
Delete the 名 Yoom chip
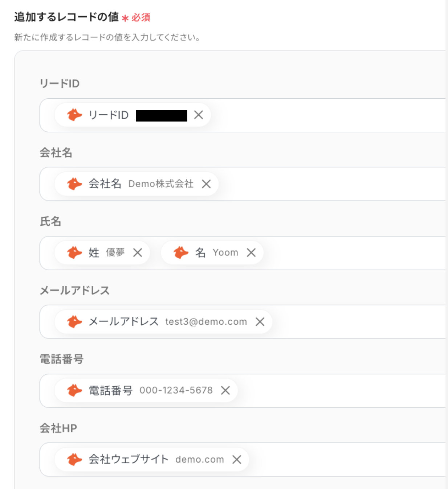tap(251, 252)
